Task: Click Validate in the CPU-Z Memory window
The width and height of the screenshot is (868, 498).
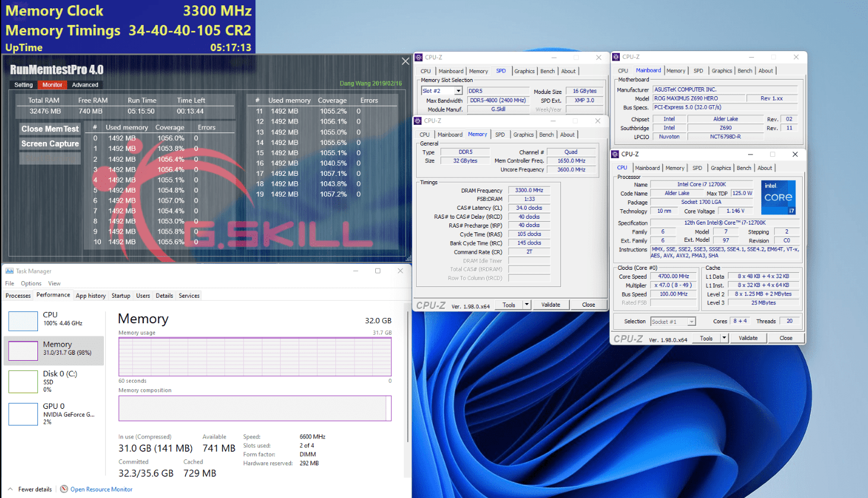Action: click(x=551, y=305)
